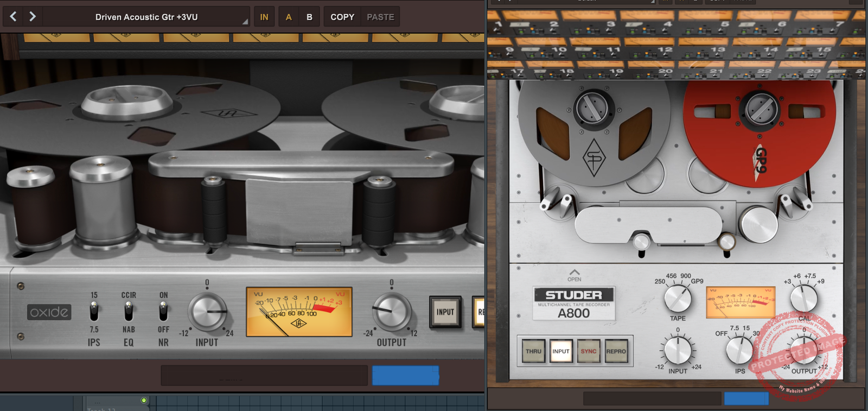Click the +3 CAL level label
This screenshot has width=868, height=411.
pos(787,281)
